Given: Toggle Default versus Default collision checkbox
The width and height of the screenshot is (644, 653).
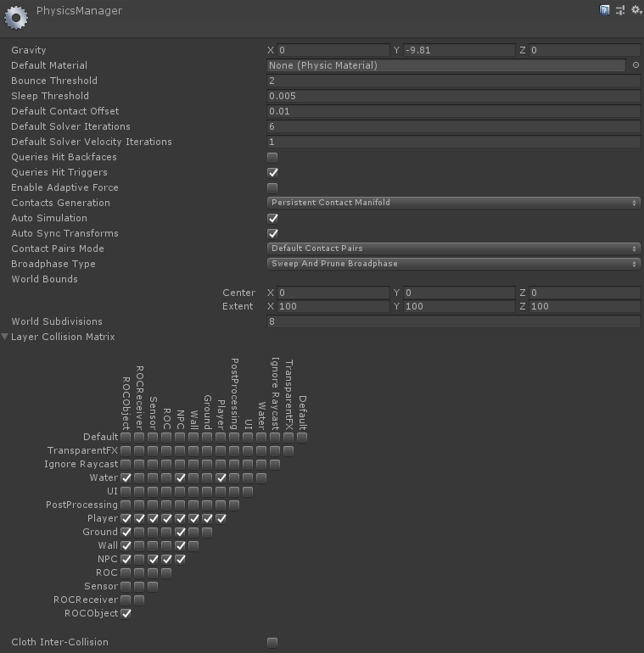Looking at the screenshot, I should [302, 438].
